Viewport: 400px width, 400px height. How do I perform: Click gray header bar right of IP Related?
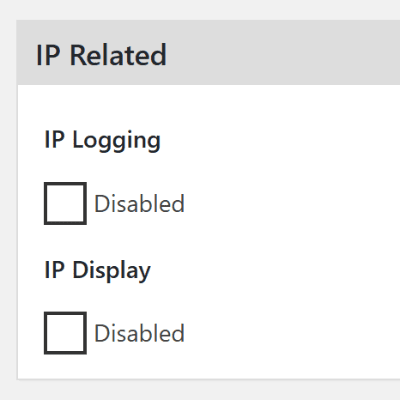(283, 52)
